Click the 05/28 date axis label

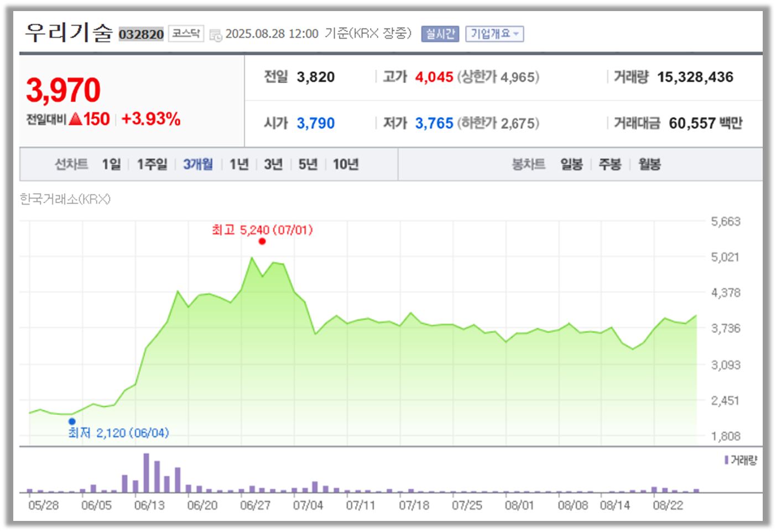pos(43,505)
